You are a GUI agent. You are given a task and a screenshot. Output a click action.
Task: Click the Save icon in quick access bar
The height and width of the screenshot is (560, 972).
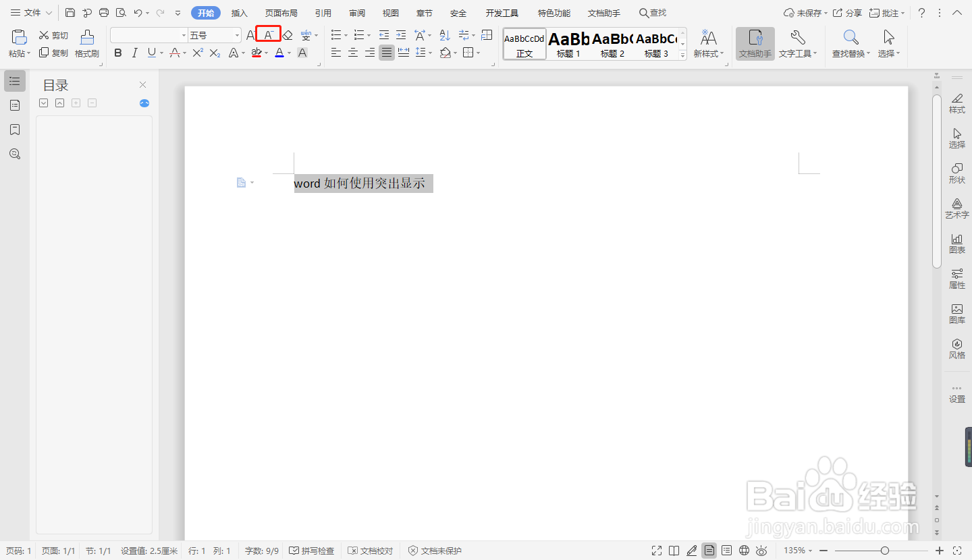pyautogui.click(x=70, y=13)
